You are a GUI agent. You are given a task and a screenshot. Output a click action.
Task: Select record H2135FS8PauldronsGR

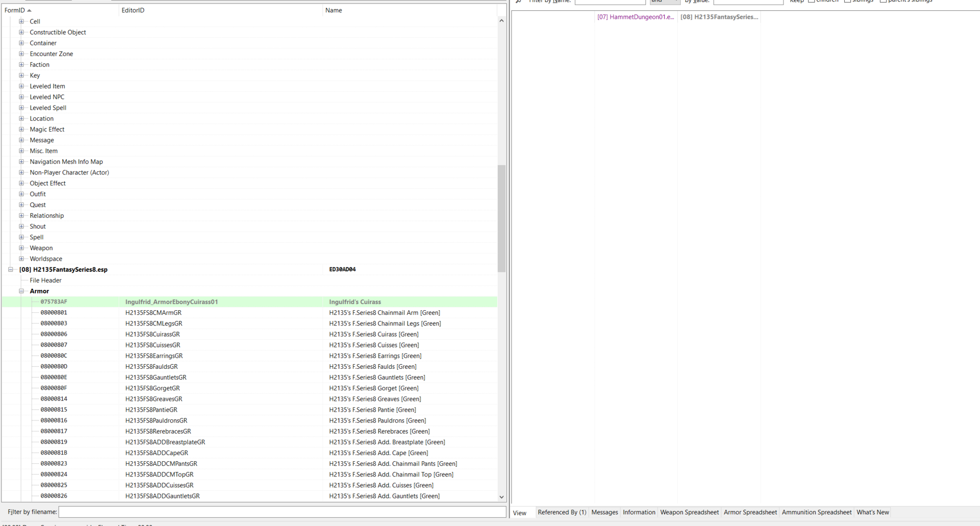[250, 420]
